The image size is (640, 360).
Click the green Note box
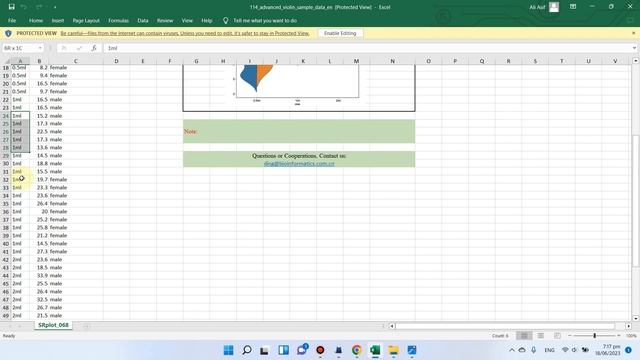click(x=299, y=131)
